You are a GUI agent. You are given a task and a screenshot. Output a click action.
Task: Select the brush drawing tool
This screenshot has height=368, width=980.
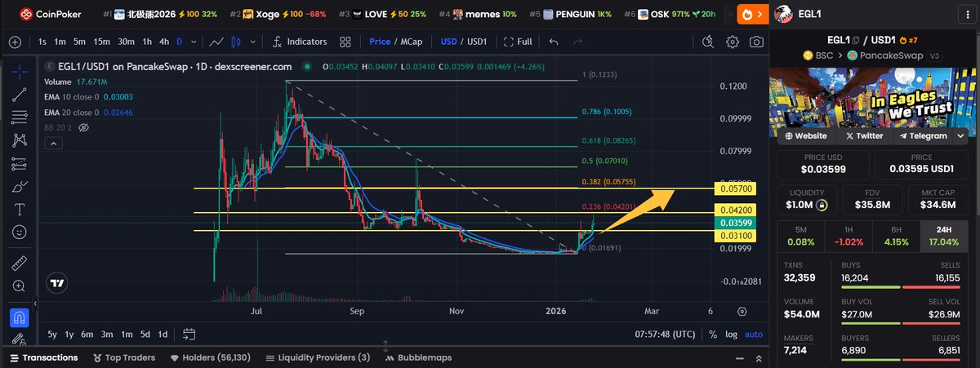click(x=19, y=186)
